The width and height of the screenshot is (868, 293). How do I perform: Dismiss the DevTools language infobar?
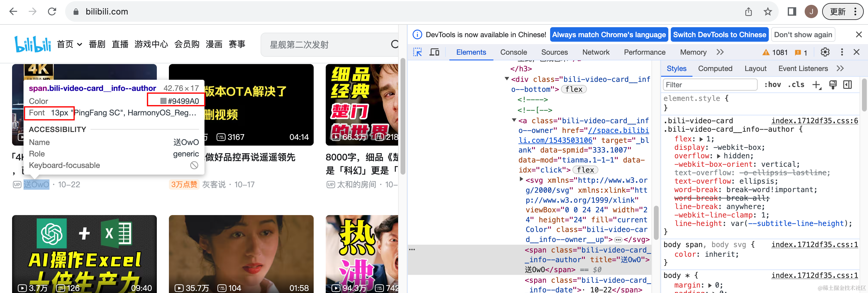pyautogui.click(x=859, y=34)
